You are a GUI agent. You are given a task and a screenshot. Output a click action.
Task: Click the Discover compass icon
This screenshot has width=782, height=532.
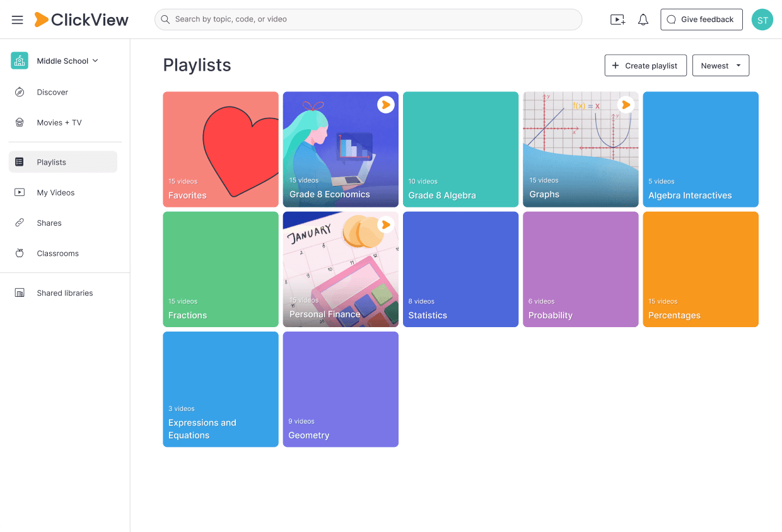pyautogui.click(x=20, y=92)
